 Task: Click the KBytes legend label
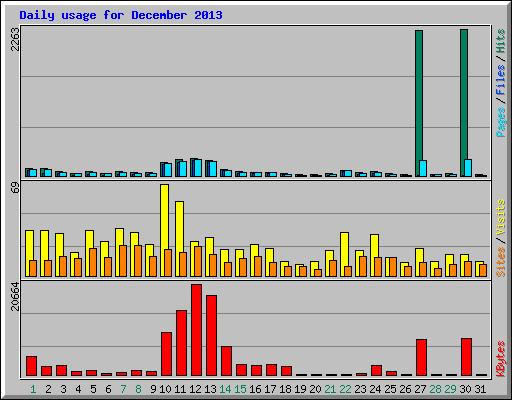[500, 359]
